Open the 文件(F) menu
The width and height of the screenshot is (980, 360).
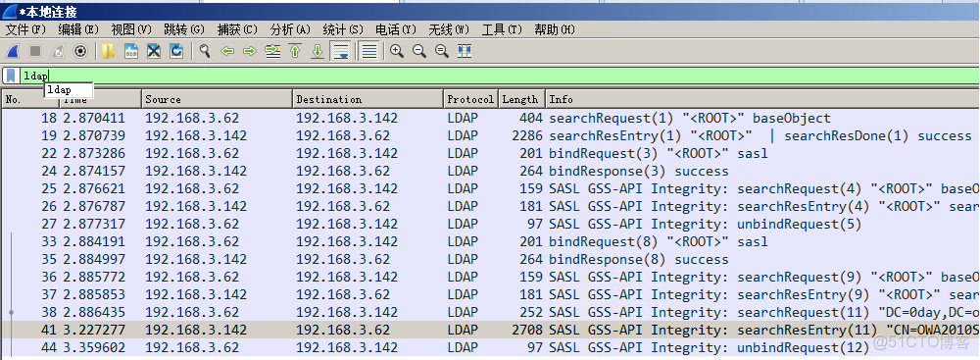click(25, 29)
